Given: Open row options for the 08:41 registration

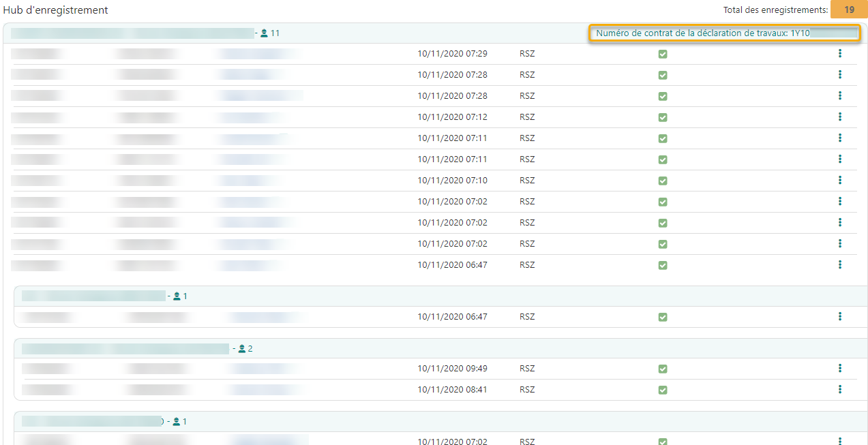Looking at the screenshot, I should click(x=839, y=390).
